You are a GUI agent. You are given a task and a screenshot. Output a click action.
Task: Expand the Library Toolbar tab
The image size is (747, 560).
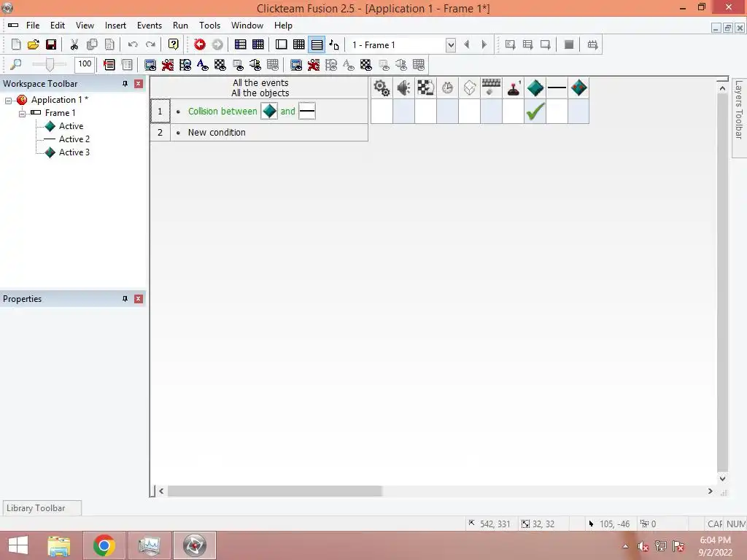42,508
